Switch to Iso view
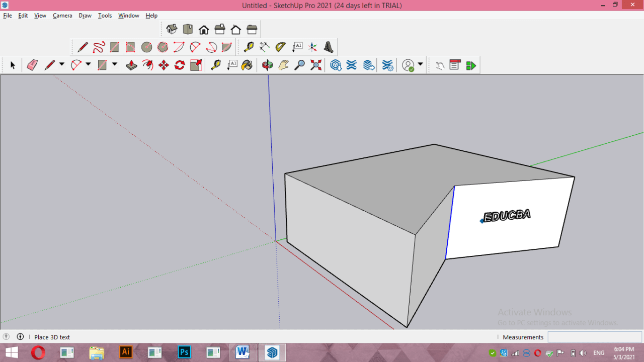This screenshot has height=362, width=644. coord(172,29)
